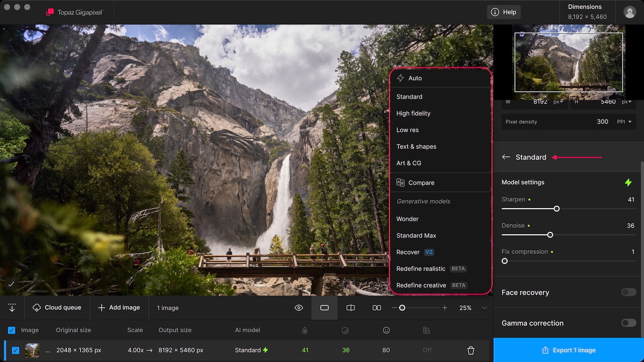The height and width of the screenshot is (362, 644).
Task: Switch to the side-by-side view layout icon
Action: pyautogui.click(x=376, y=308)
